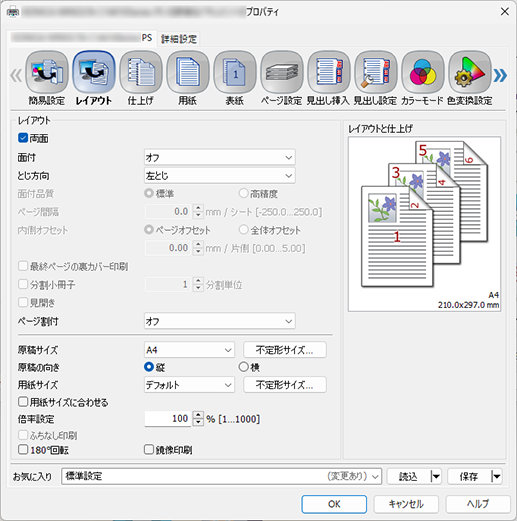Open the ページ割付 dropdown
This screenshot has height=521, width=517.
[220, 321]
